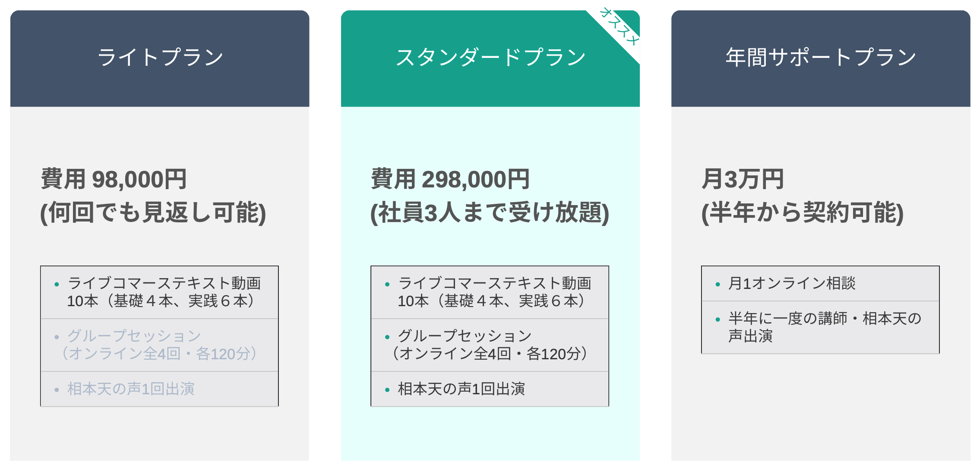This screenshot has height=469, width=980.
Task: Click the 費用 98,000円 price text
Action: (114, 179)
